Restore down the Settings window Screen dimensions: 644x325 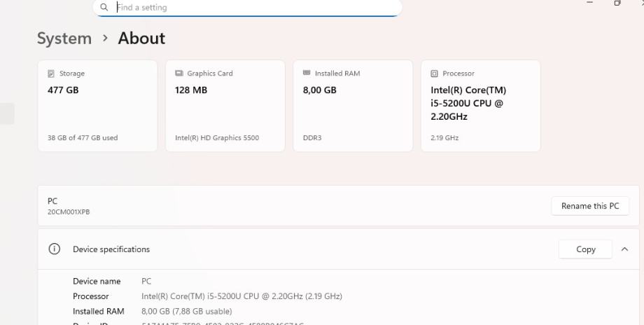coord(617,4)
